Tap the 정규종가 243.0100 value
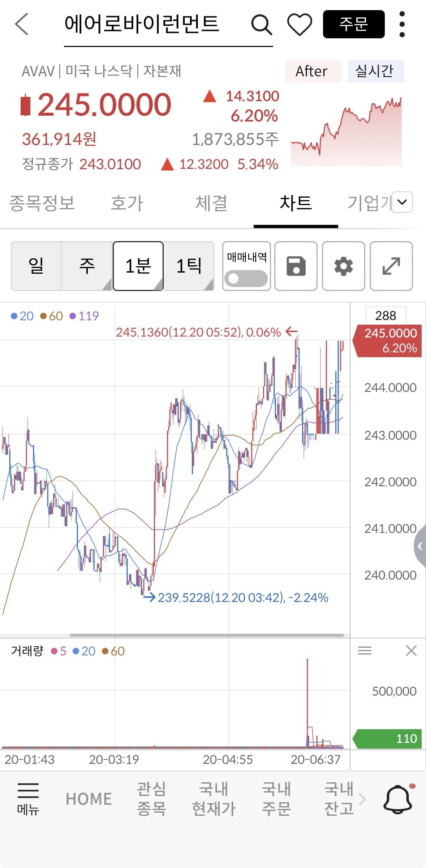 pos(110,164)
